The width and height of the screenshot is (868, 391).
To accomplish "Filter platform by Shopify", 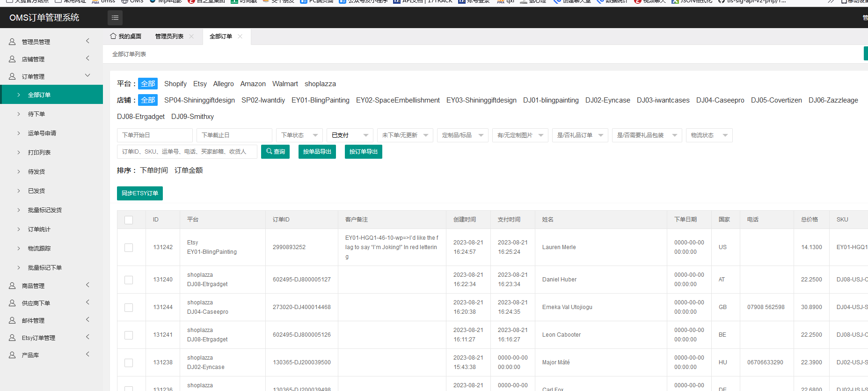I will pos(175,84).
